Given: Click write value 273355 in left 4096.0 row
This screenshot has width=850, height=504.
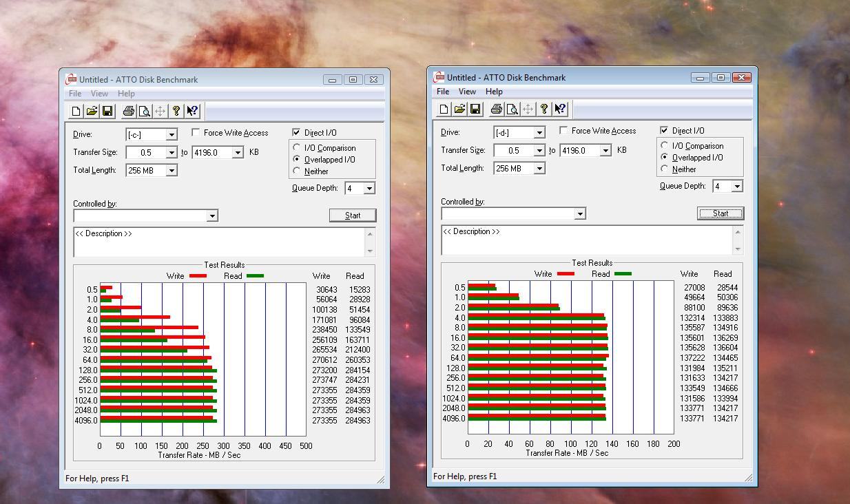Looking at the screenshot, I should pos(324,421).
